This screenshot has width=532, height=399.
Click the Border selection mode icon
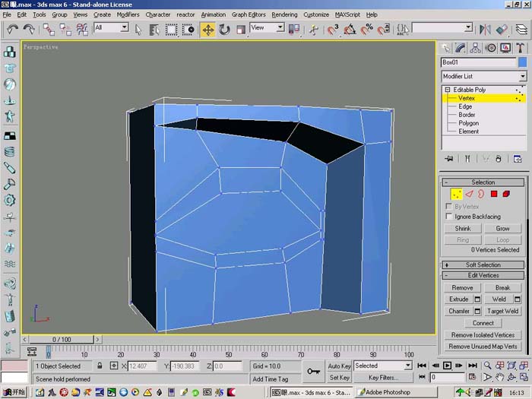(x=481, y=194)
